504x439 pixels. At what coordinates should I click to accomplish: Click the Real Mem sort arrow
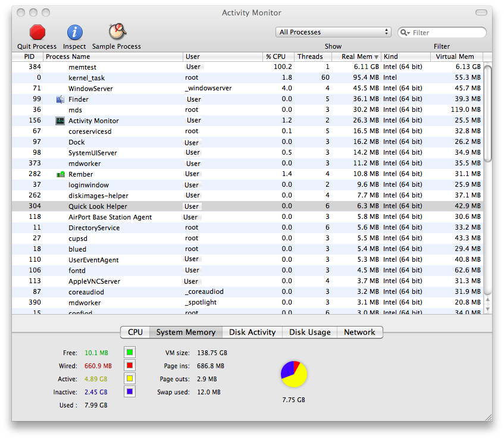(x=376, y=57)
